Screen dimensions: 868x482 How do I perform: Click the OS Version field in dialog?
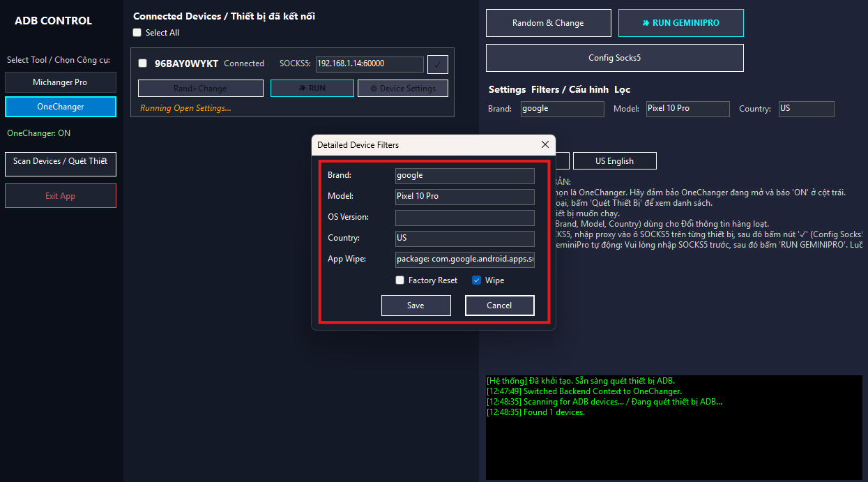point(464,218)
